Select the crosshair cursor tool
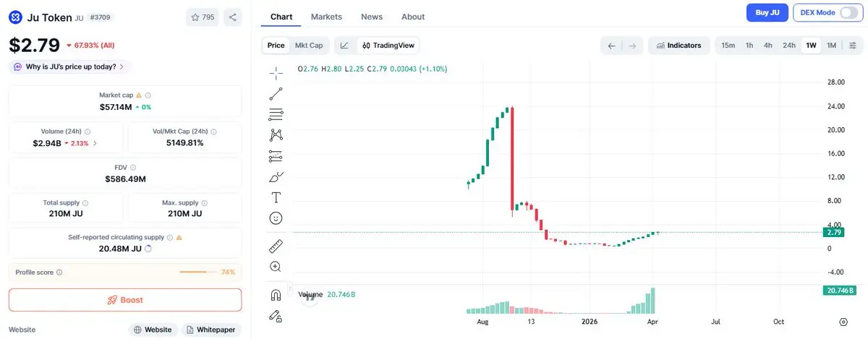 [276, 72]
